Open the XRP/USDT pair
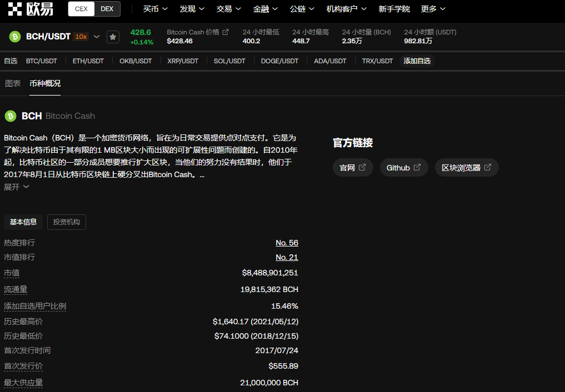The width and height of the screenshot is (565, 392). 183,61
